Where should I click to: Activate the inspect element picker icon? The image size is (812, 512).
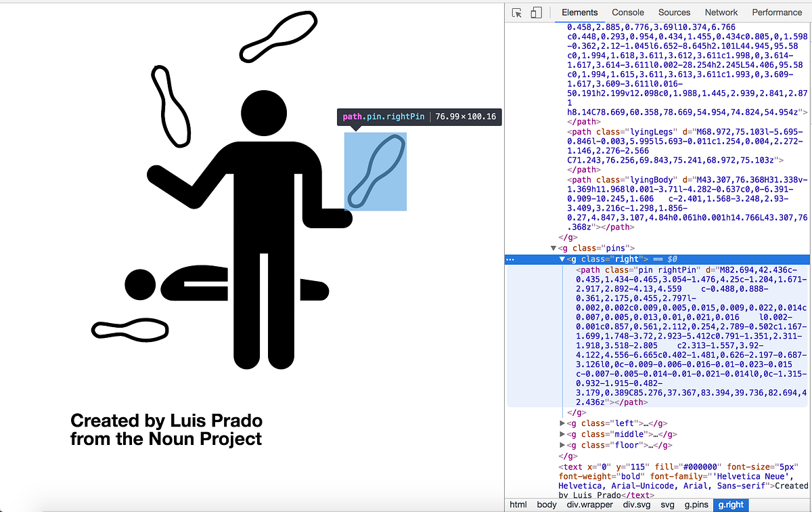pyautogui.click(x=517, y=12)
